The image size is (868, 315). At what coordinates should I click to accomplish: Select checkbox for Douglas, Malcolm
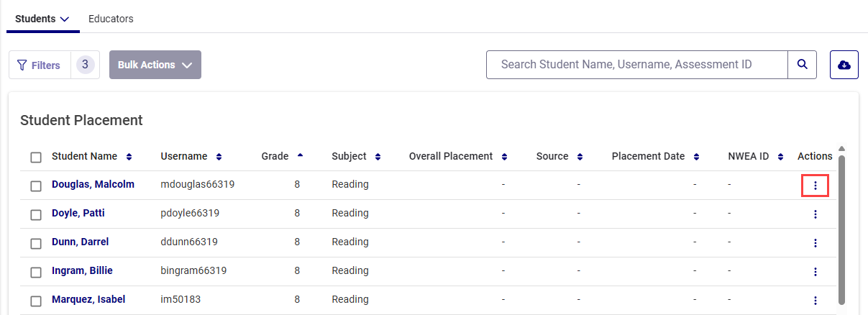coord(36,186)
